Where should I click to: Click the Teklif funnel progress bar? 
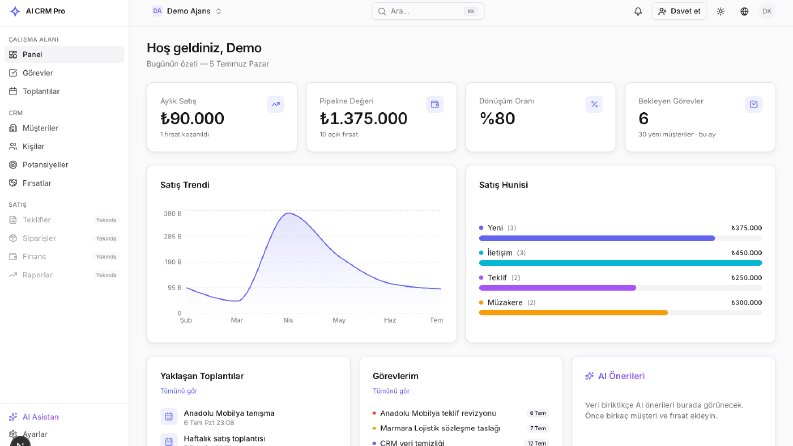point(620,288)
